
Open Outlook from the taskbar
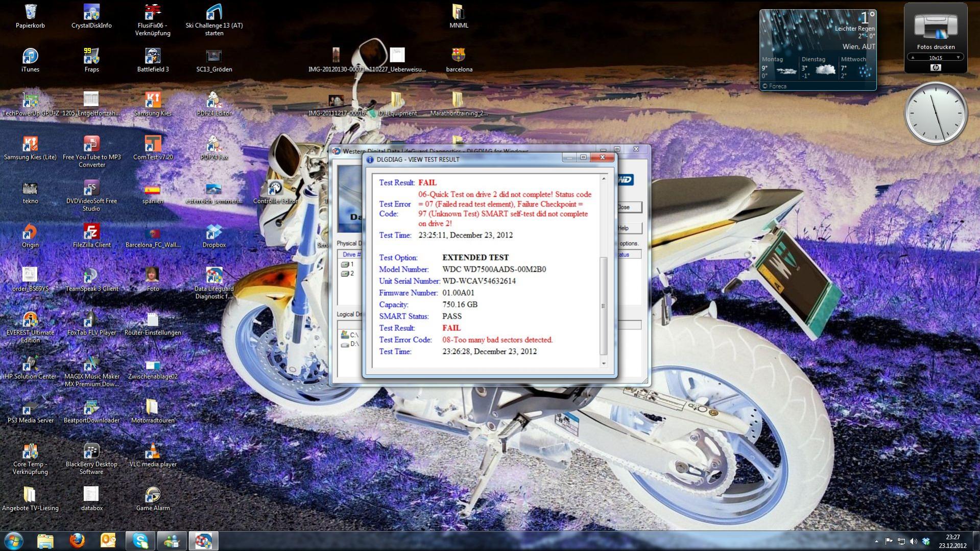(x=109, y=540)
